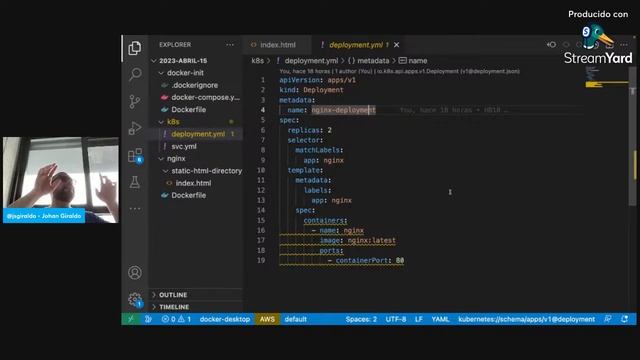Open the editor timeline icon in title actions
The width and height of the screenshot is (640, 360).
tap(551, 44)
